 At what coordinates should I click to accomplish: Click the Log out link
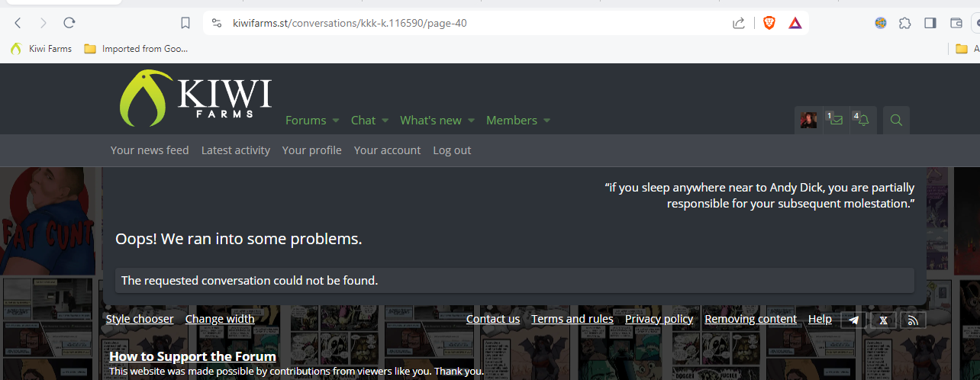click(x=452, y=150)
